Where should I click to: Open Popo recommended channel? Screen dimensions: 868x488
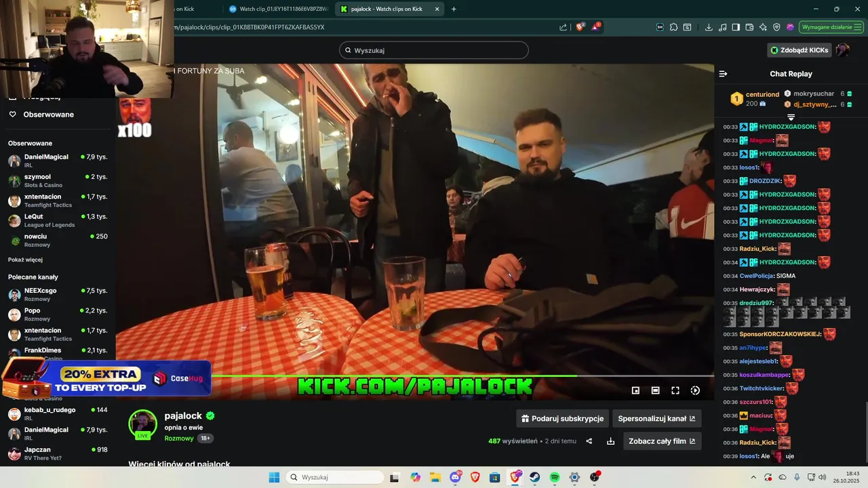coord(58,314)
